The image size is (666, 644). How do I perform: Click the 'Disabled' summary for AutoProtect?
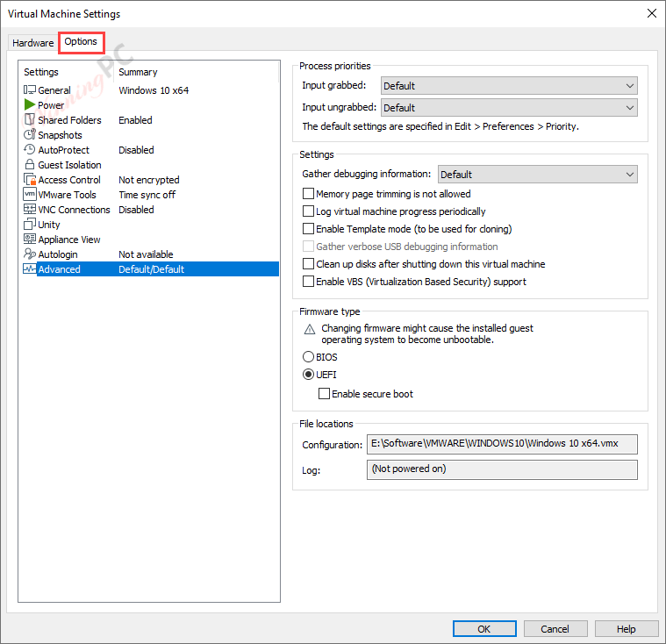tap(136, 150)
